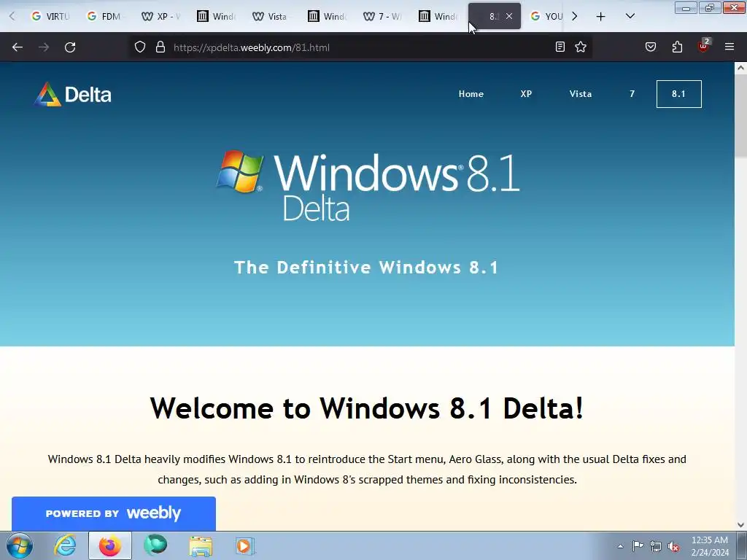Viewport: 747px width, 560px height.
Task: Click the Firefox taskbar icon
Action: [x=110, y=545]
